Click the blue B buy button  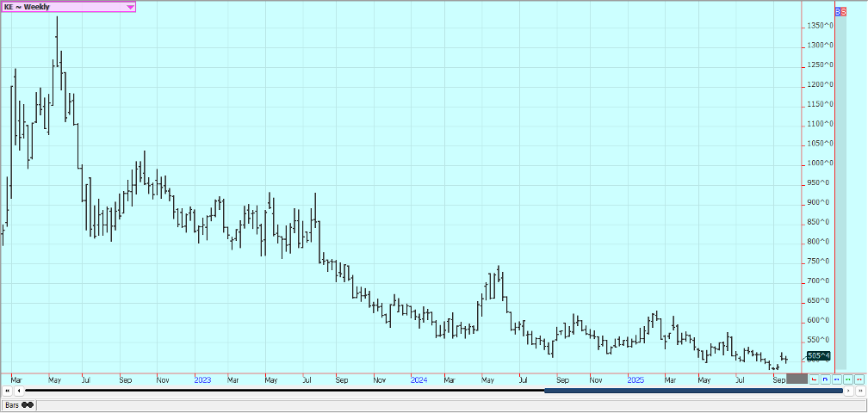(x=839, y=10)
